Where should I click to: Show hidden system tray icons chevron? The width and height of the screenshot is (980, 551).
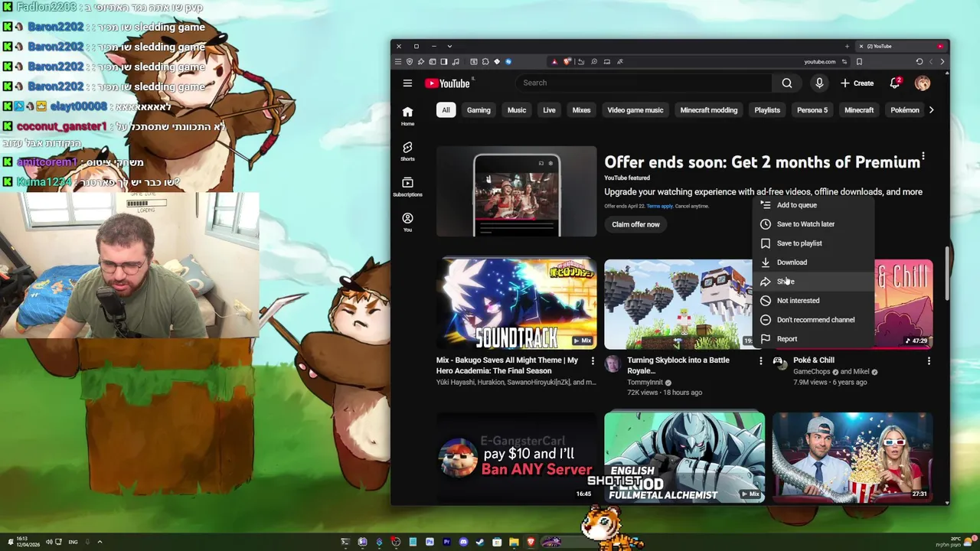coord(100,542)
